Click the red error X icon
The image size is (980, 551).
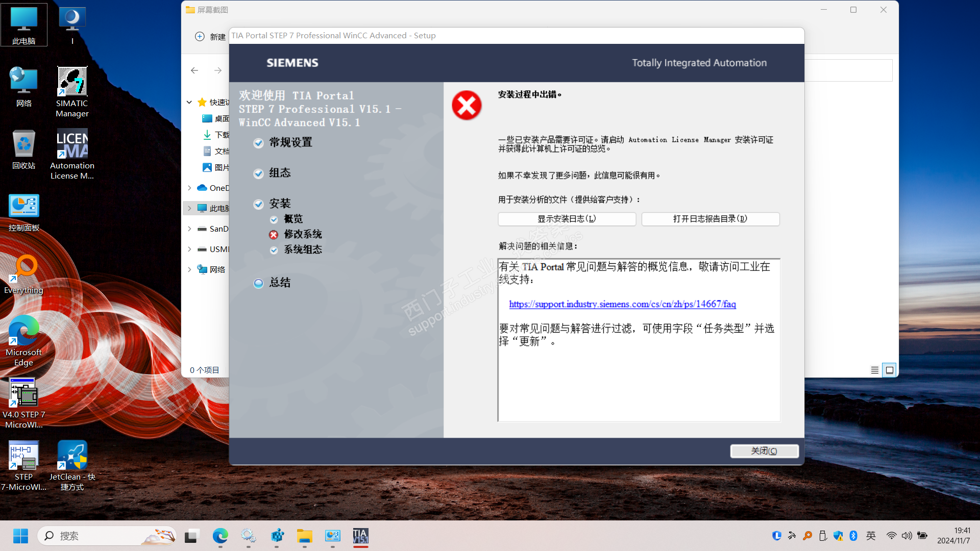(467, 106)
